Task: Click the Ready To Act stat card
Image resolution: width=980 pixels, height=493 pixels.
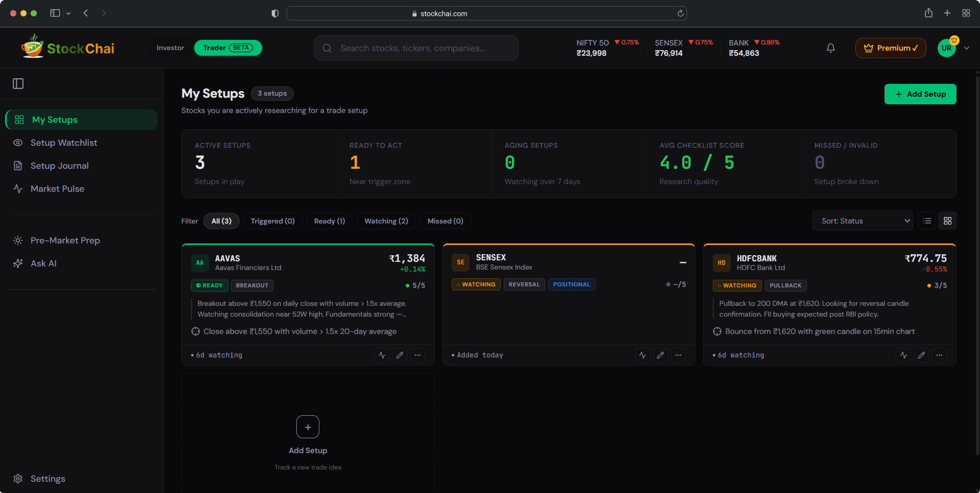Action: tap(414, 164)
